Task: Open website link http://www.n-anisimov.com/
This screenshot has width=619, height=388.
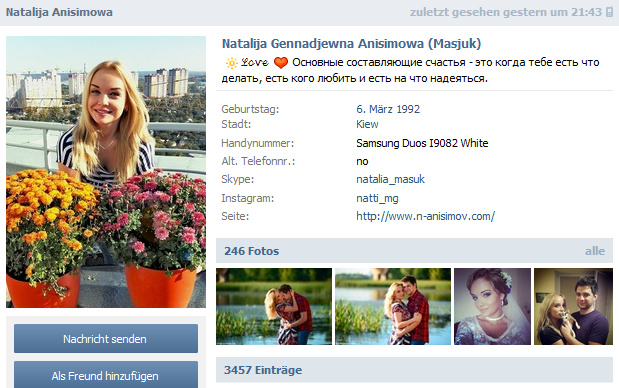Action: tap(425, 216)
